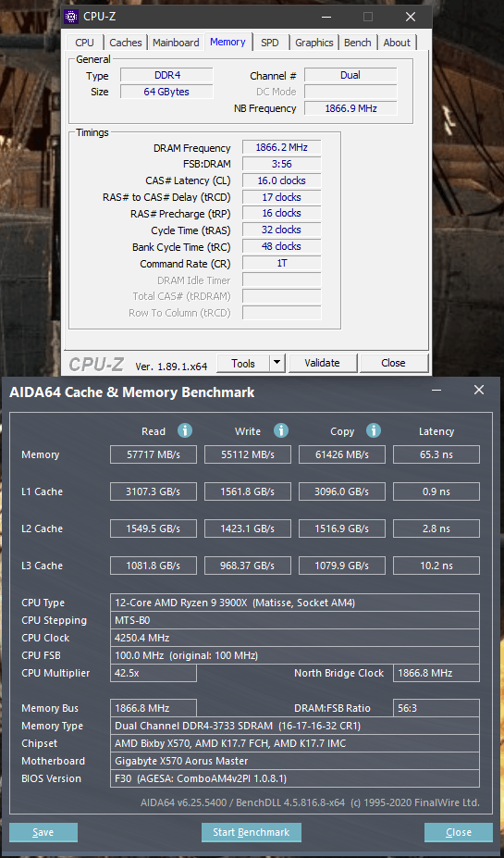Click the L3 Cache Copy value 1079.9 GB/s

tap(342, 566)
